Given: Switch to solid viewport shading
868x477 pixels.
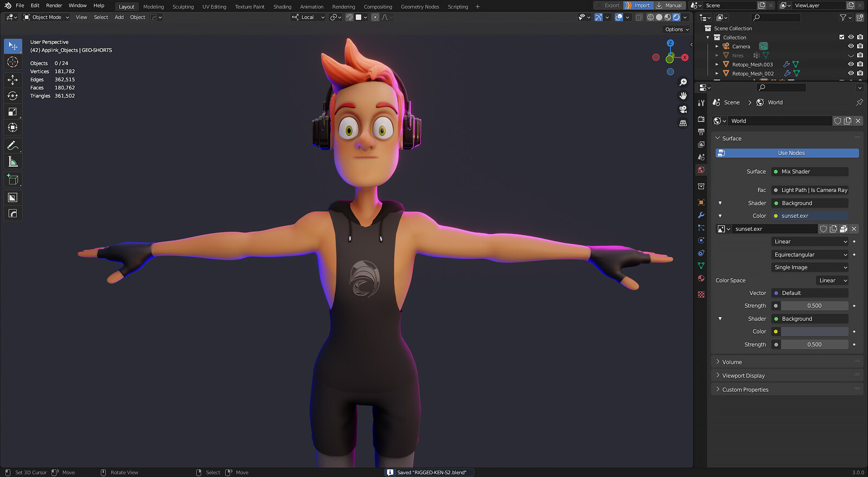Looking at the screenshot, I should click(659, 17).
